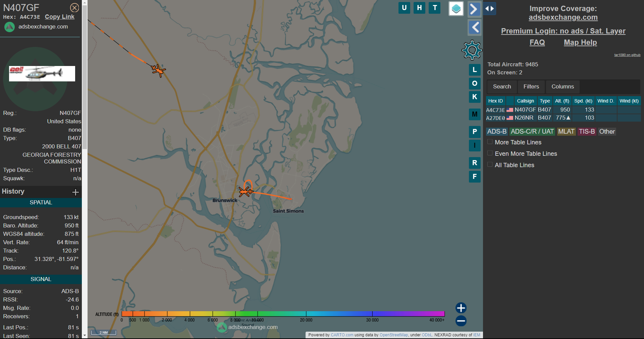Click the M map control button

[x=475, y=114]
